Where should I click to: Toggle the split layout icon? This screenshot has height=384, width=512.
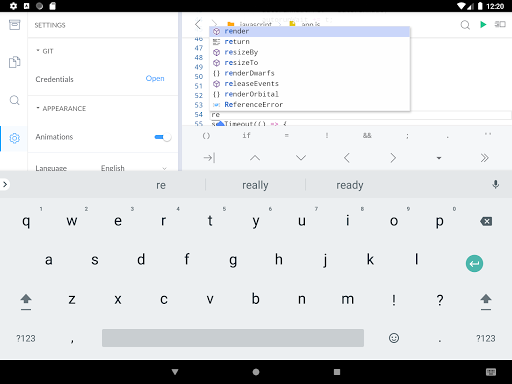pyautogui.click(x=500, y=24)
